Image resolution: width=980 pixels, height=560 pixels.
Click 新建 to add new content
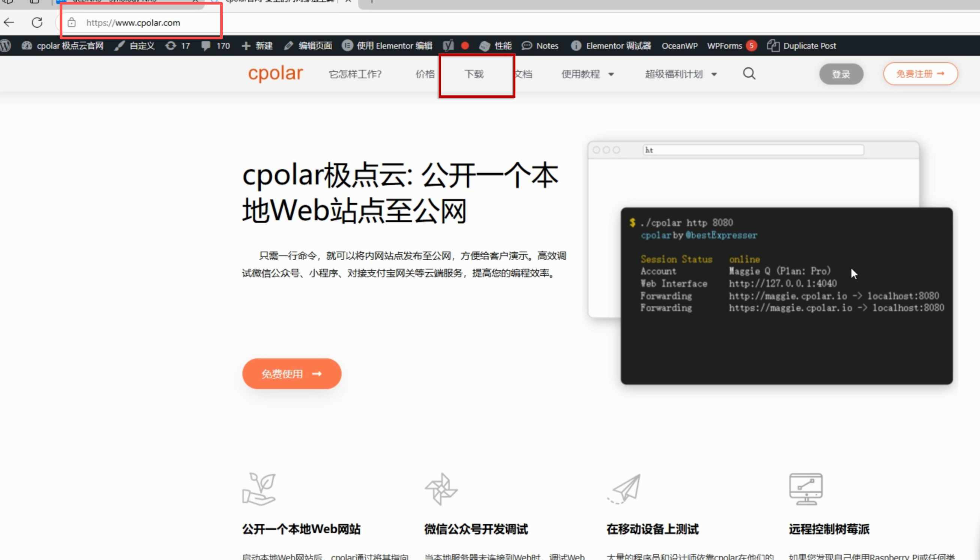pyautogui.click(x=257, y=46)
